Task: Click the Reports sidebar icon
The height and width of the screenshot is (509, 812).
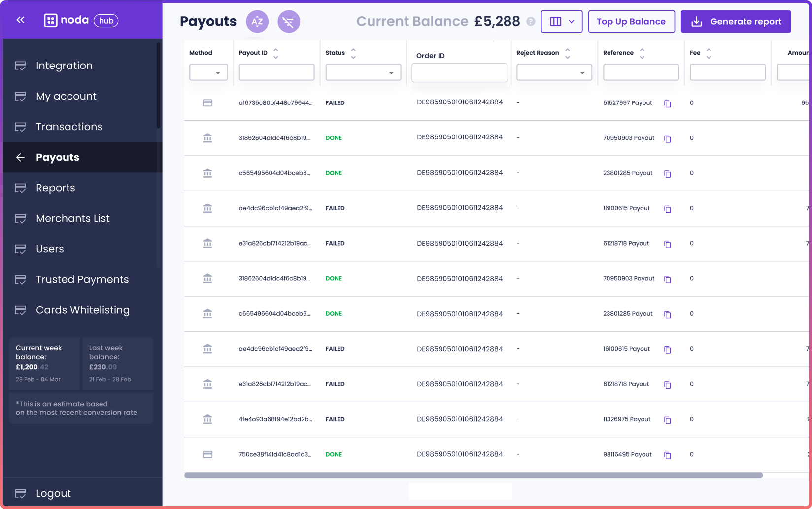Action: point(20,188)
